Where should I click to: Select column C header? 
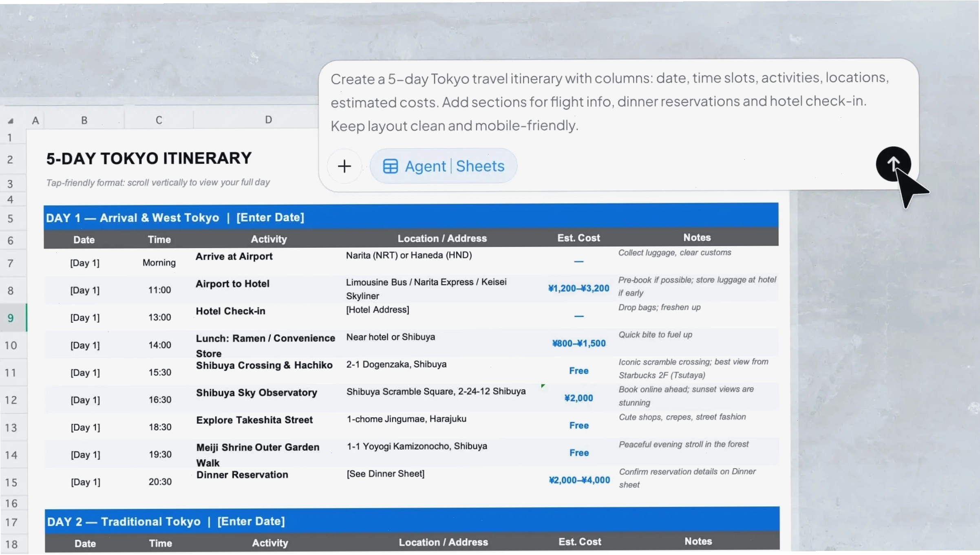[x=159, y=120]
